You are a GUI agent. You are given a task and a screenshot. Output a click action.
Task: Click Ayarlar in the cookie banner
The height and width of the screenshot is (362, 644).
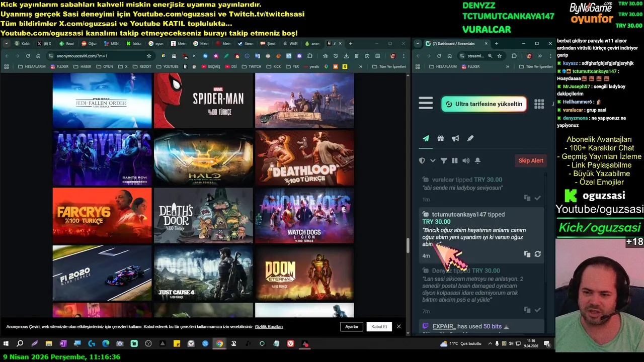352,327
